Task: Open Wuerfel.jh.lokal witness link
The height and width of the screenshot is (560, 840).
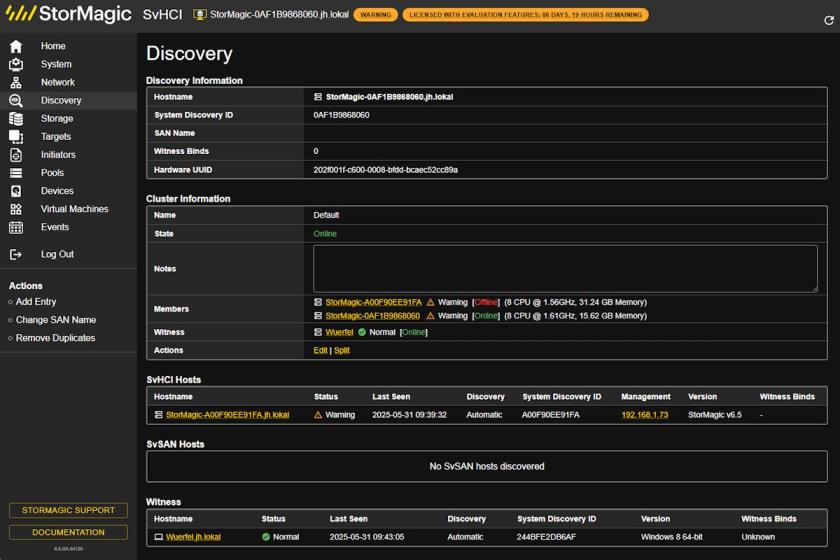Action: [x=193, y=537]
